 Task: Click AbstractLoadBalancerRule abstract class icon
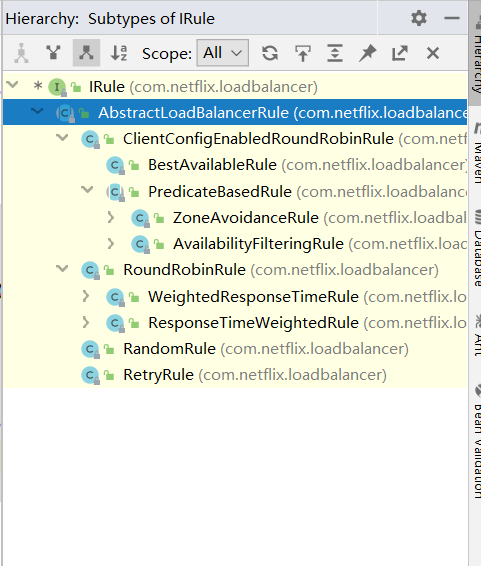[65, 113]
